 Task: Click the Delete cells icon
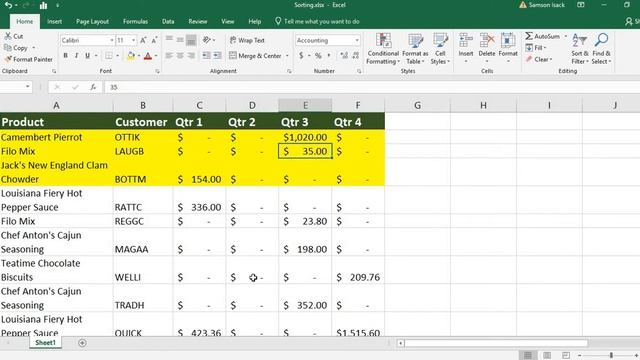487,41
